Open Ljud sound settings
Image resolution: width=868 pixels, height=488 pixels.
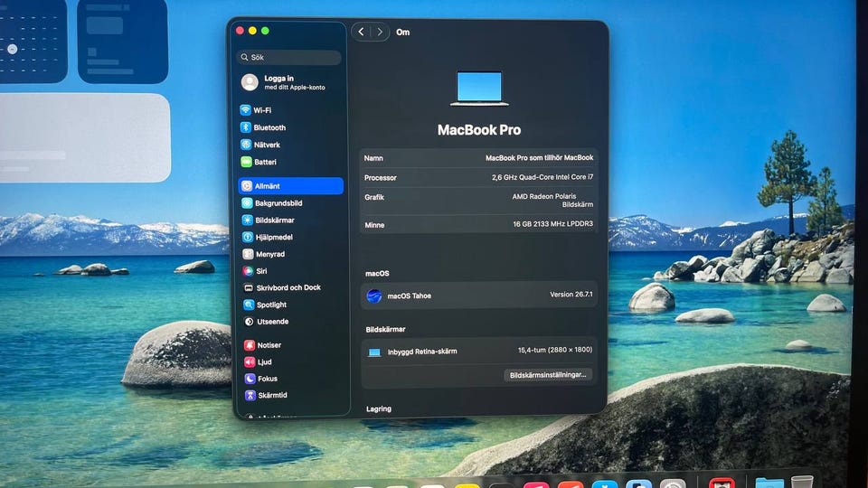tap(292, 361)
